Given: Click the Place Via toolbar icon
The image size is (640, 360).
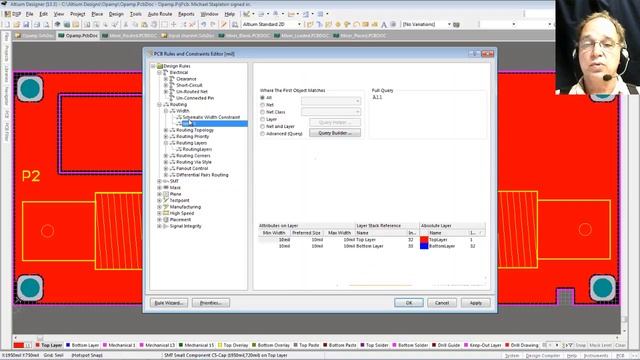Looking at the screenshot, I should (347, 24).
